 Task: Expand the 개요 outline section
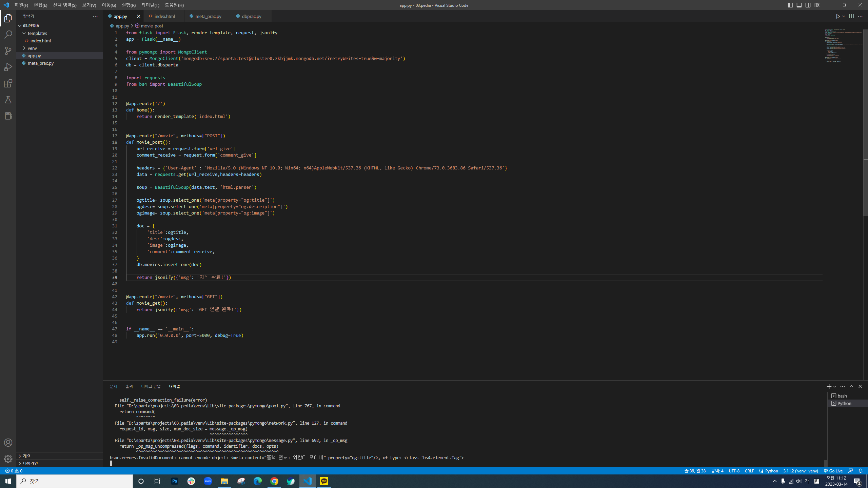(x=59, y=456)
